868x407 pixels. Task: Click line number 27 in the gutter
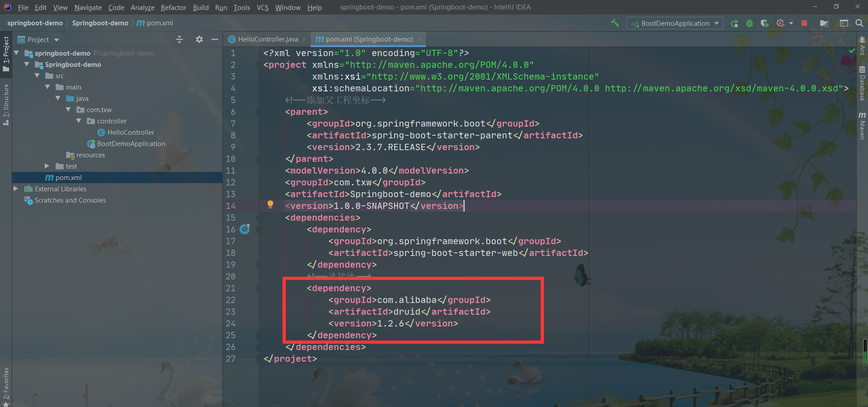[x=231, y=359]
